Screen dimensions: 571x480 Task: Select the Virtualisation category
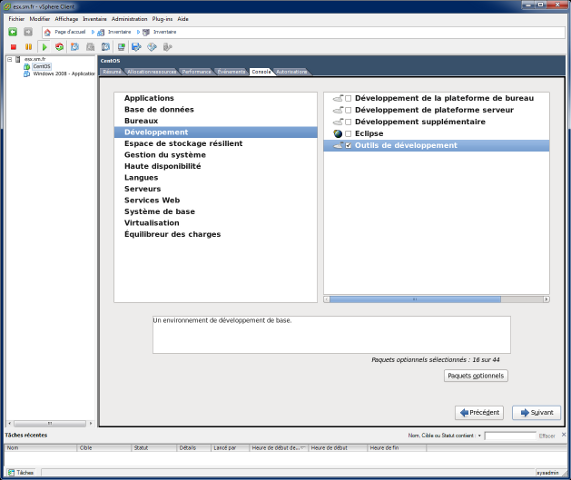pos(152,223)
